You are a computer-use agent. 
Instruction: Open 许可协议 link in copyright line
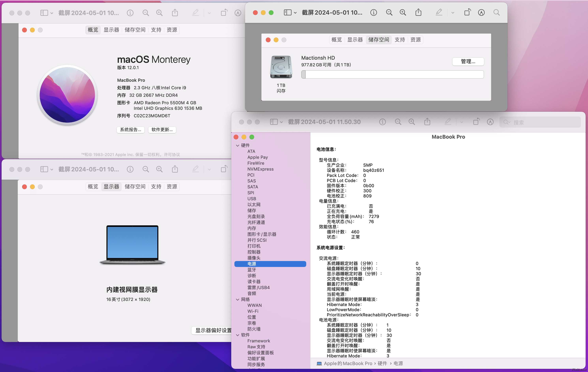pyautogui.click(x=172, y=154)
